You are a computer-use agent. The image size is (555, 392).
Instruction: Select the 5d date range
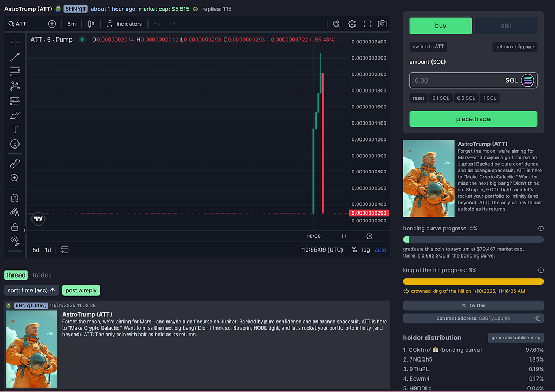click(36, 249)
